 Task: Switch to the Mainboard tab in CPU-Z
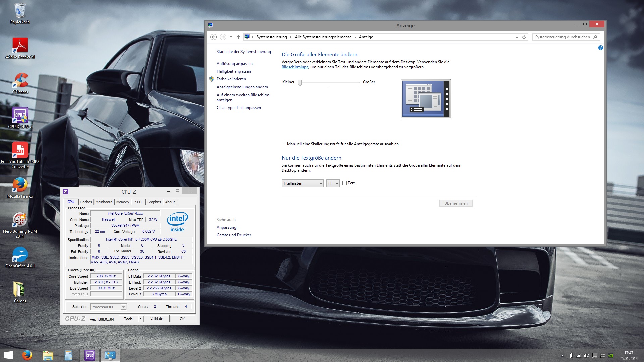[x=104, y=202]
